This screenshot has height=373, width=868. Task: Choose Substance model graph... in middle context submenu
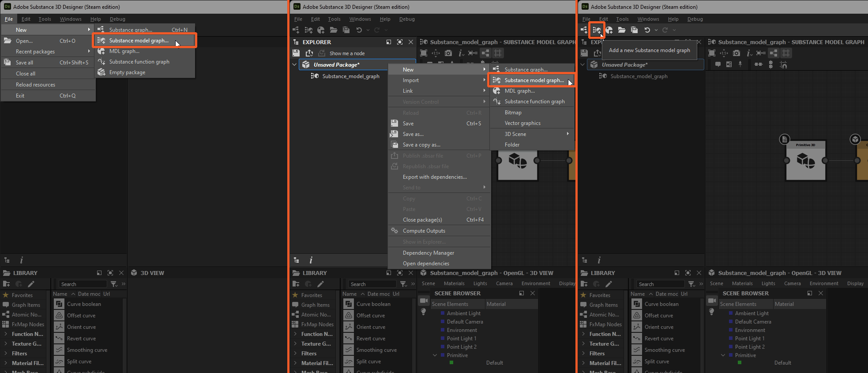[x=532, y=80]
